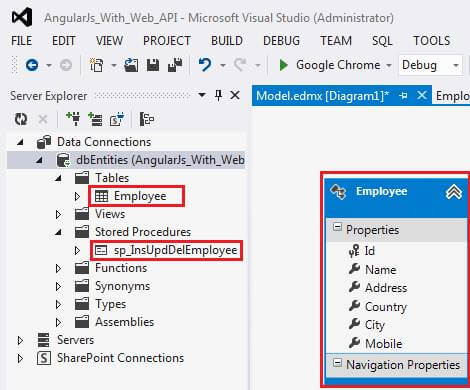Screen dimensions: 470x390
Task: Collapse the Employee entity with double chevron
Action: click(454, 192)
